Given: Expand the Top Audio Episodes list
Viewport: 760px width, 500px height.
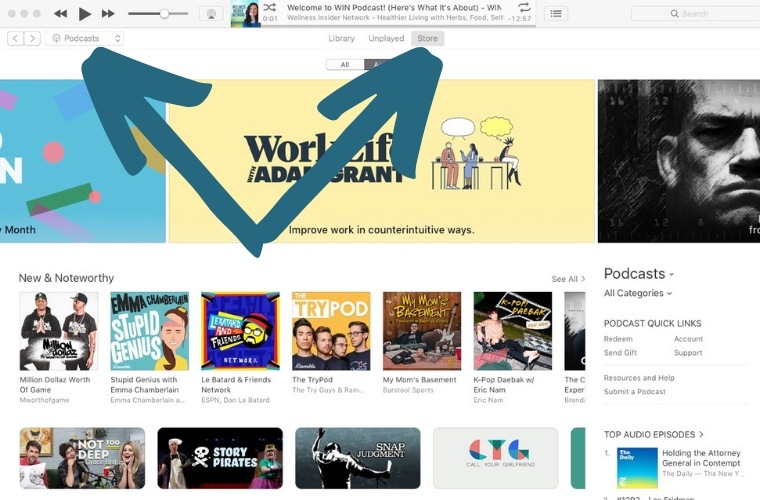Looking at the screenshot, I should [x=653, y=435].
